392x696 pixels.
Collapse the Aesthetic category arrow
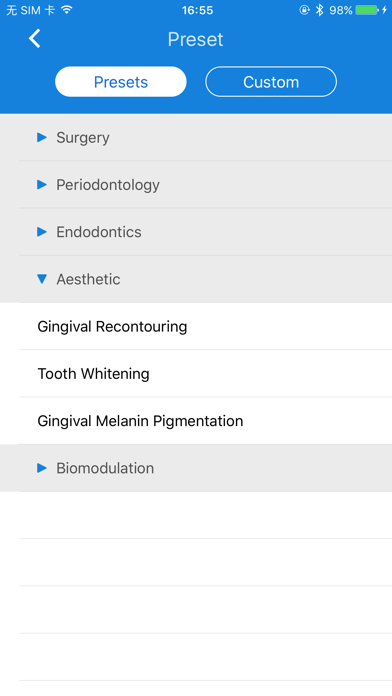42,279
